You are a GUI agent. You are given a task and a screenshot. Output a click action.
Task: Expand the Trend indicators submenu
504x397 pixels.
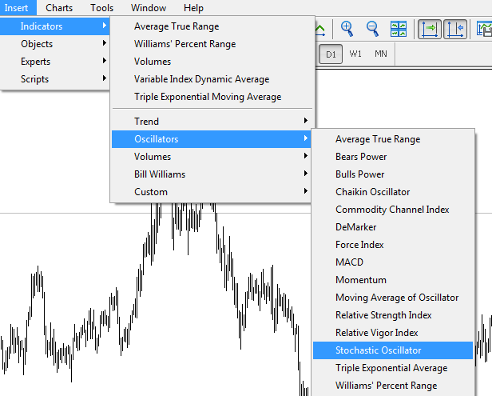212,121
